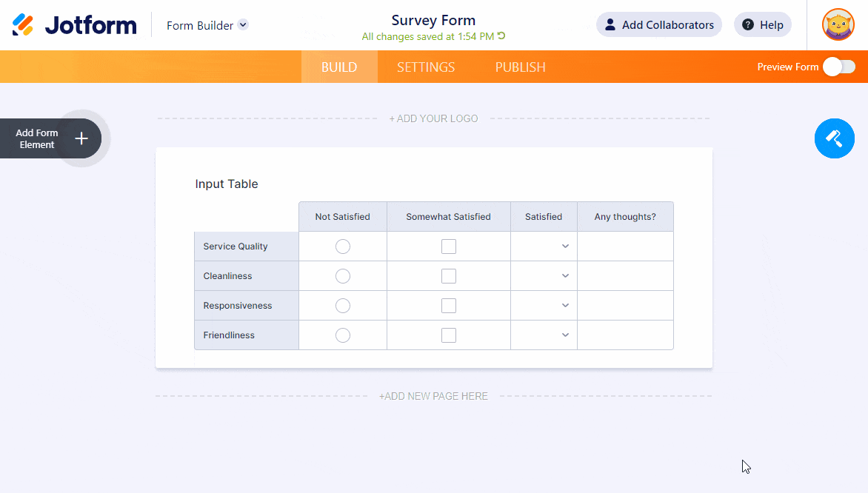Open the Form Designer paint roller

(x=834, y=138)
